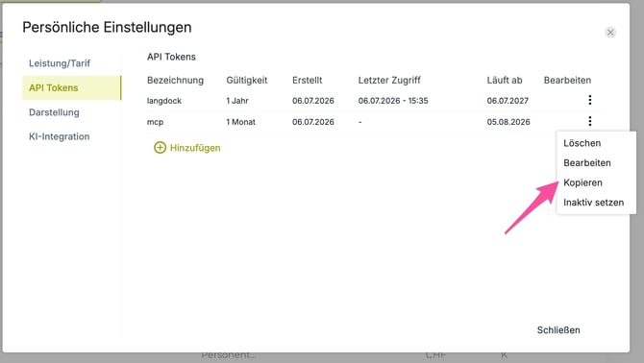Select the langdock token name
644x363 pixels.
(164, 101)
